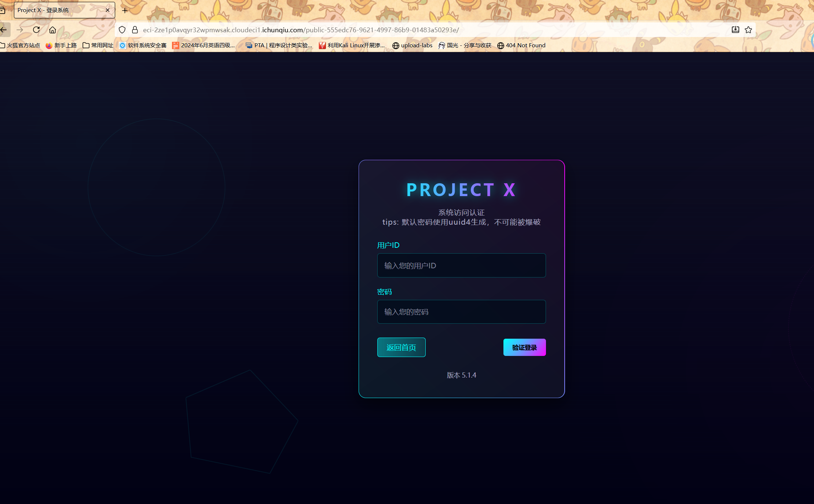
Task: Click the 用户ID input field
Action: (x=461, y=265)
